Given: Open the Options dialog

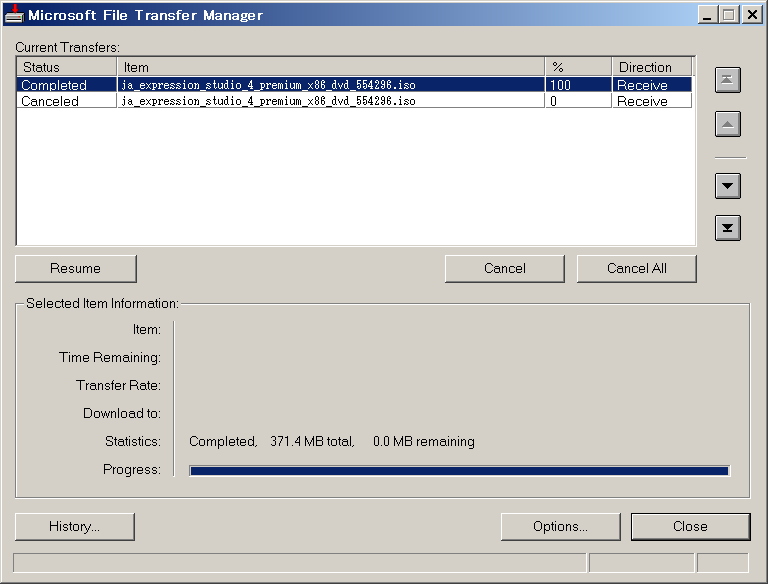Looking at the screenshot, I should point(560,526).
